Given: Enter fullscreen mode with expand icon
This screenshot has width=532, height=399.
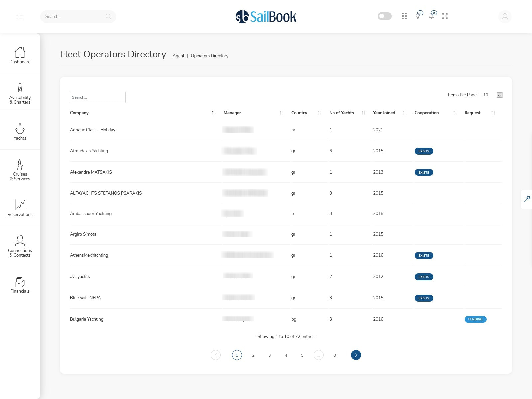Looking at the screenshot, I should point(445,16).
